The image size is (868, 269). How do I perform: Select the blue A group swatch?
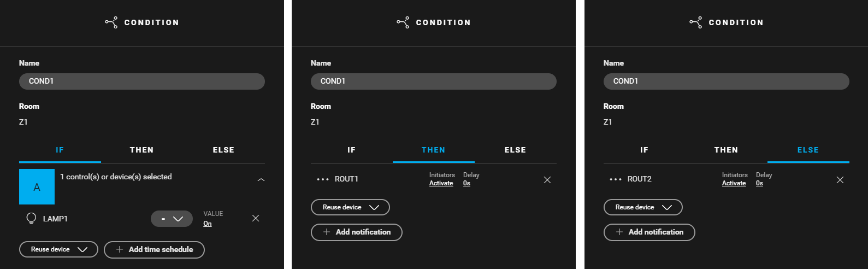click(x=37, y=187)
